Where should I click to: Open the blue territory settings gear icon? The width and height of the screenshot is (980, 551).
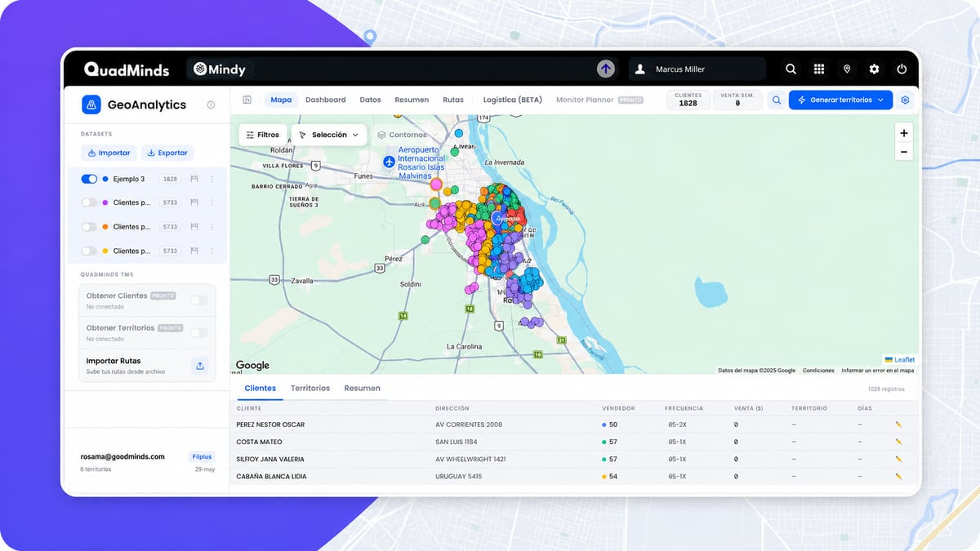(905, 100)
